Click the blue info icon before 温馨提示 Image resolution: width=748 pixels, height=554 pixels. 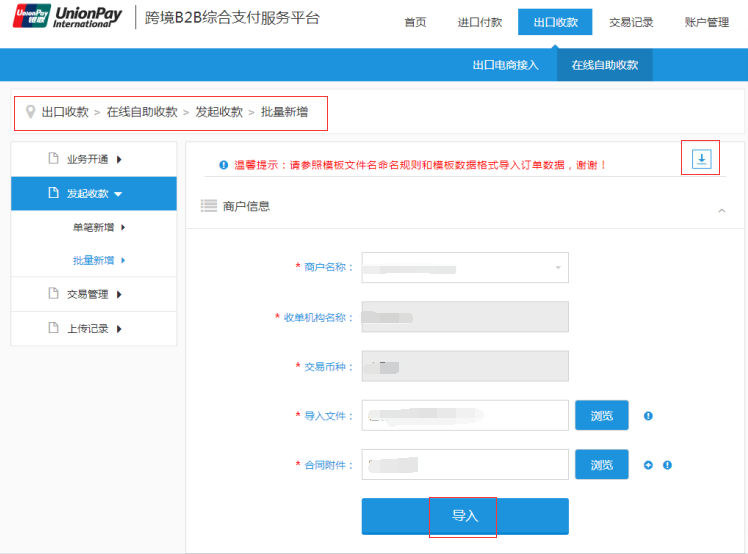223,165
